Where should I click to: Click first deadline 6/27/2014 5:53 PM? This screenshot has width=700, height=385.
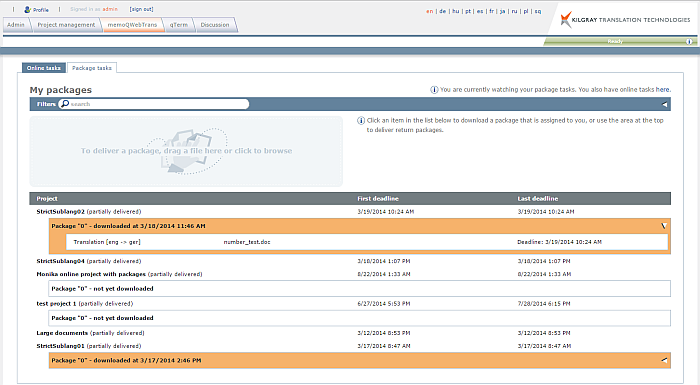[383, 304]
